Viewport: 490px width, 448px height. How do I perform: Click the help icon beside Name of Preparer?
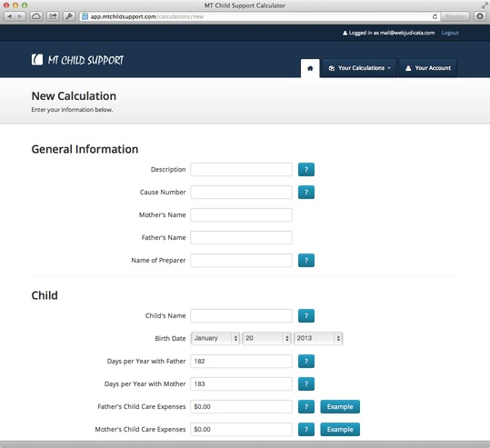coord(306,260)
